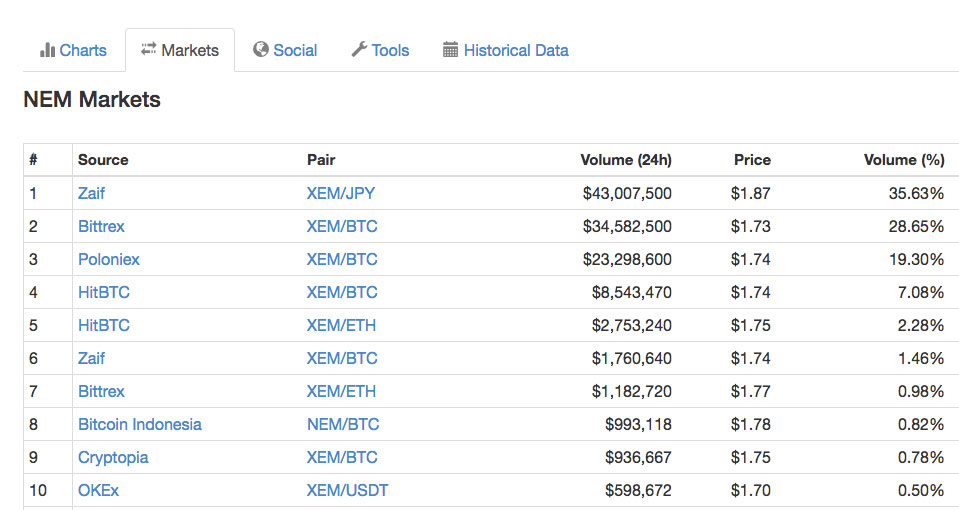Sort by the Price column header
The image size is (959, 510).
coord(752,160)
